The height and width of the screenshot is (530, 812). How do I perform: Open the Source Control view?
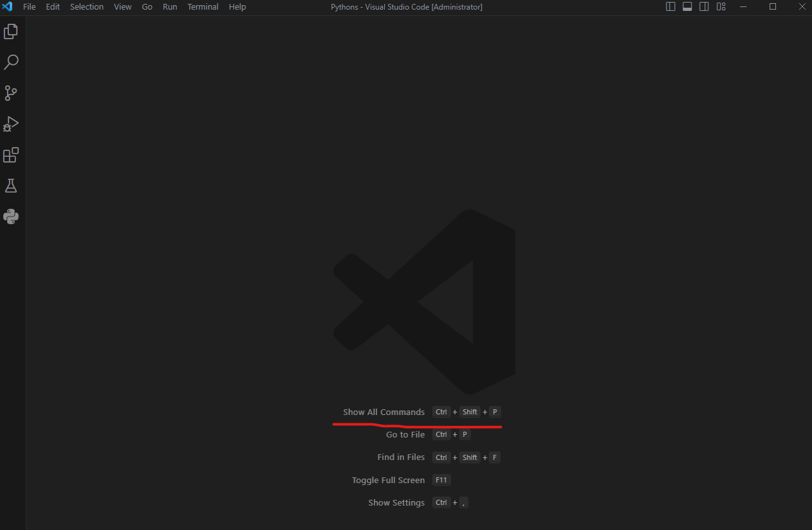(x=11, y=93)
